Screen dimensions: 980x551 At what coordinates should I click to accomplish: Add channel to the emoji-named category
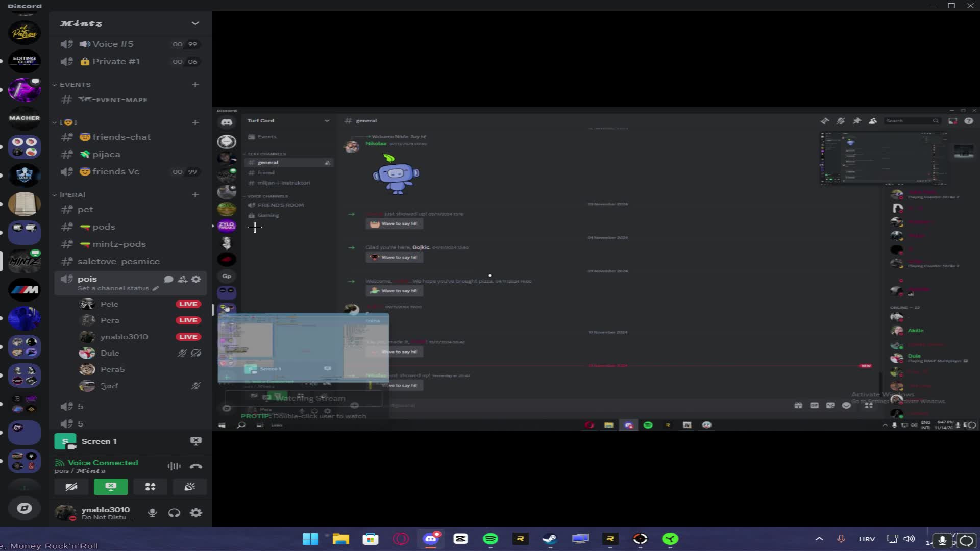pos(195,122)
